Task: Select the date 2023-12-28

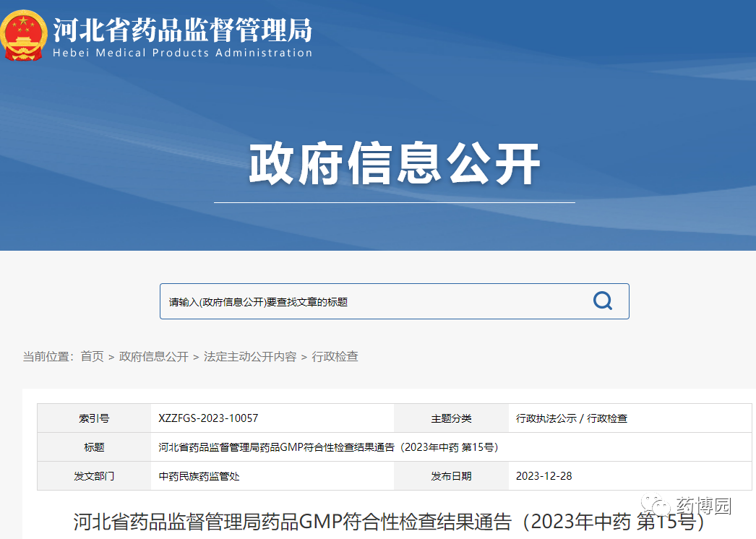Action: point(544,476)
